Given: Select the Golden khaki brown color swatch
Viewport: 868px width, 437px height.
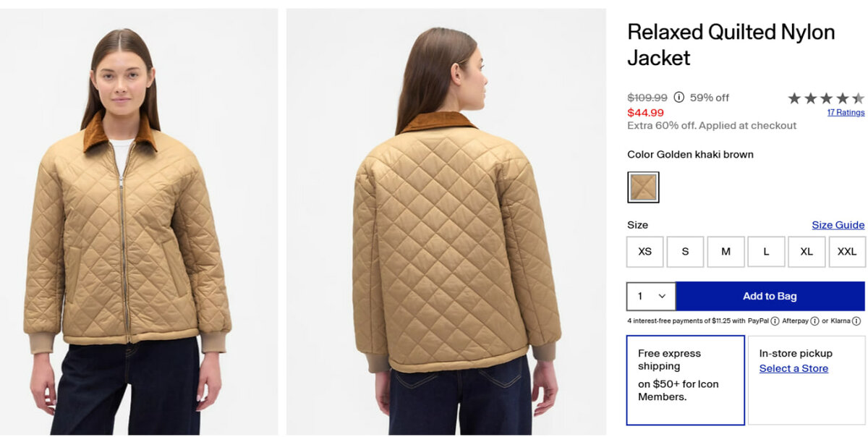Looking at the screenshot, I should 643,187.
